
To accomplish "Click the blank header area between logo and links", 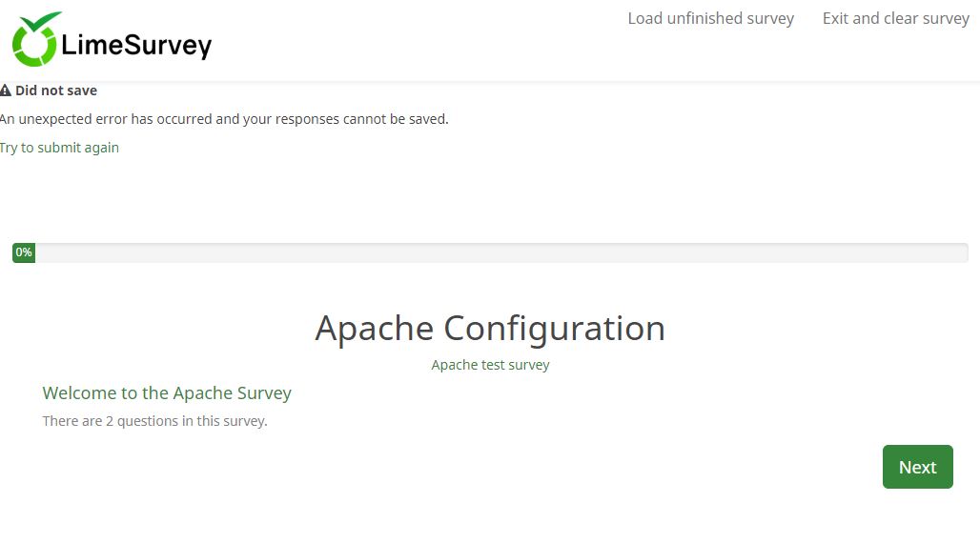I will coord(419,43).
